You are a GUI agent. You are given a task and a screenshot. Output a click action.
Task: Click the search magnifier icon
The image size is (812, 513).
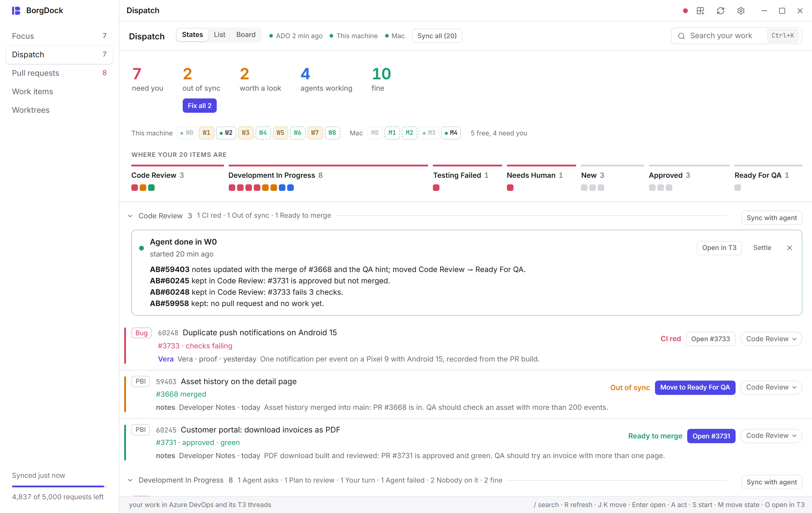tap(681, 36)
